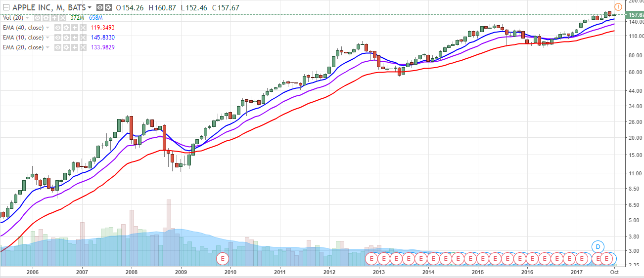Collapse the chart legend with the minus box
Screen dimensions: 644x278
6,7
